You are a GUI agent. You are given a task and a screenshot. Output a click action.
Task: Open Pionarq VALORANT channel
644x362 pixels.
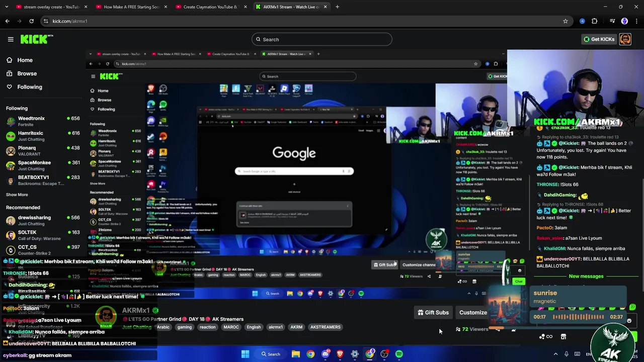point(43,151)
